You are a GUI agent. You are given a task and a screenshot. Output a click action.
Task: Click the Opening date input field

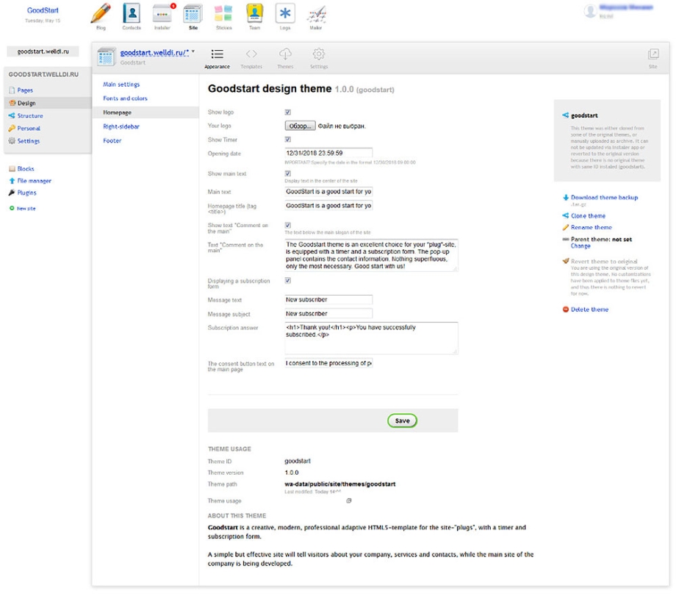tap(328, 153)
